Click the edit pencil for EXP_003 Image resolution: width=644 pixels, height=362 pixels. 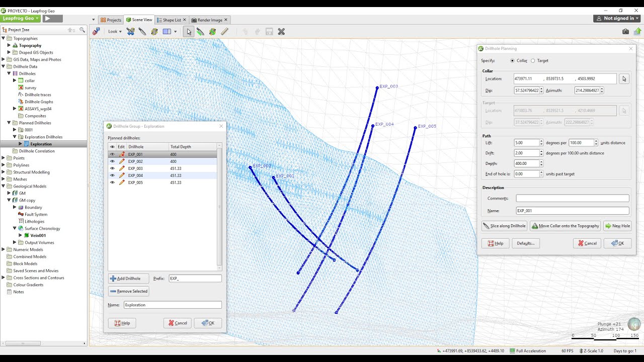coord(121,168)
